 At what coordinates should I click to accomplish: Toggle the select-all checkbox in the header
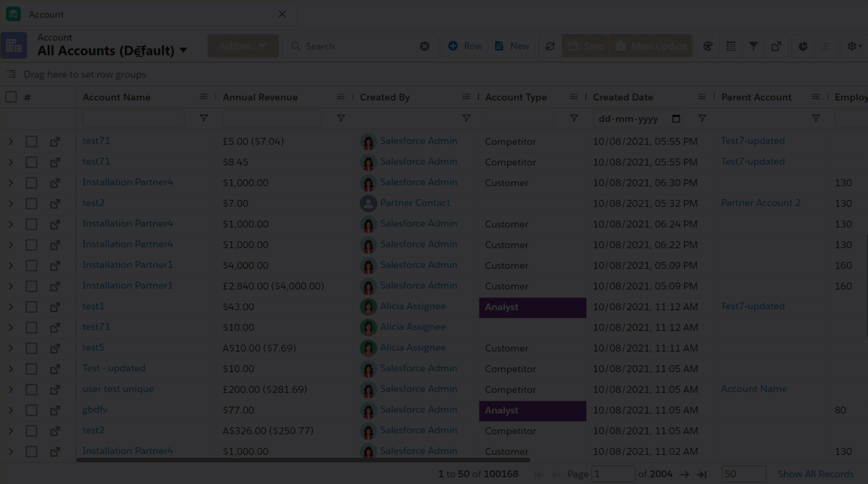pos(11,97)
